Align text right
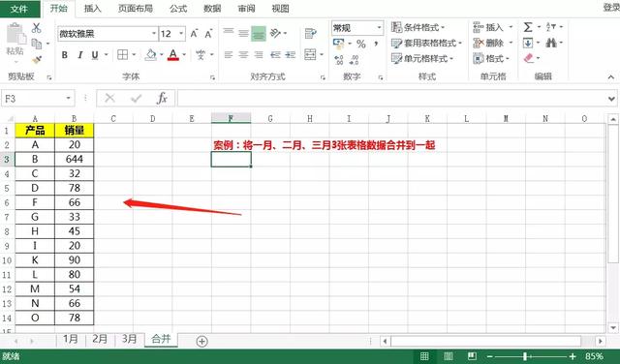 (x=259, y=55)
